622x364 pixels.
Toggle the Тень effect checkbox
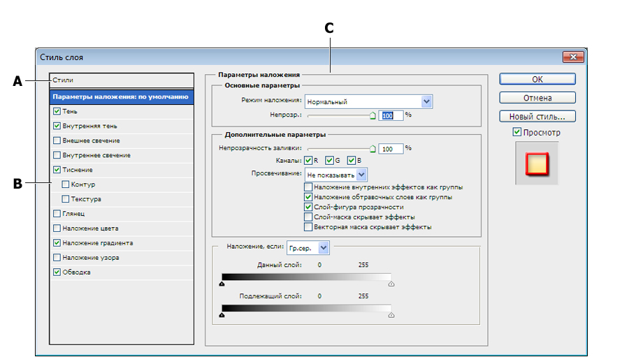point(57,111)
